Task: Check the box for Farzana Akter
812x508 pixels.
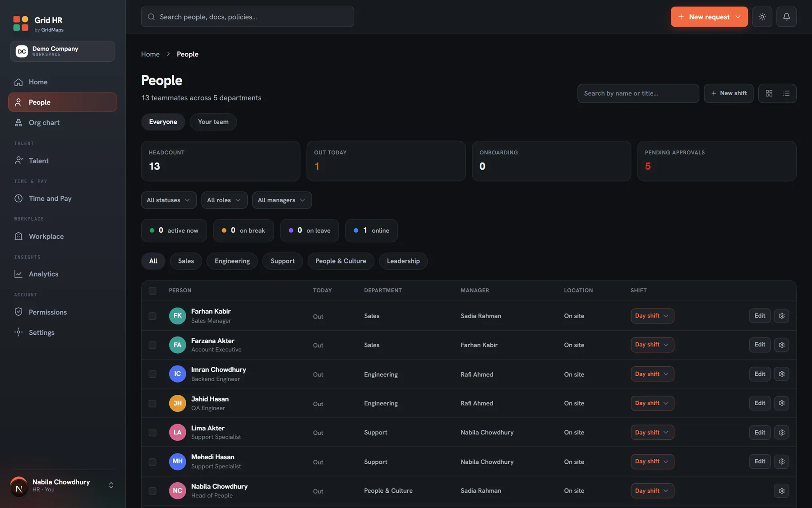Action: (152, 345)
